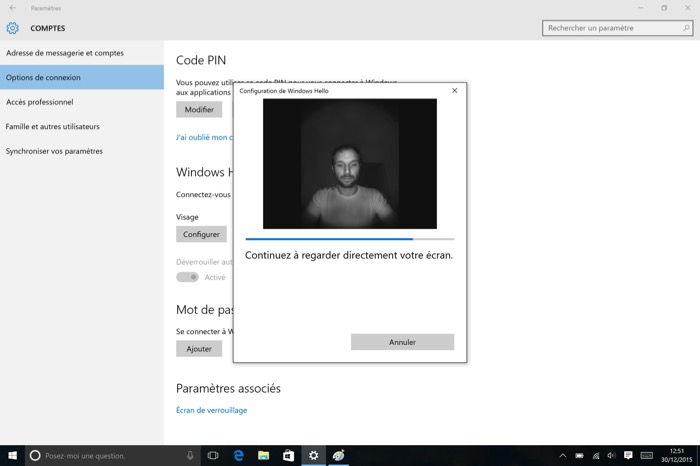The width and height of the screenshot is (700, 466).
Task: Go back using the arrow in title bar
Action: coord(11,8)
